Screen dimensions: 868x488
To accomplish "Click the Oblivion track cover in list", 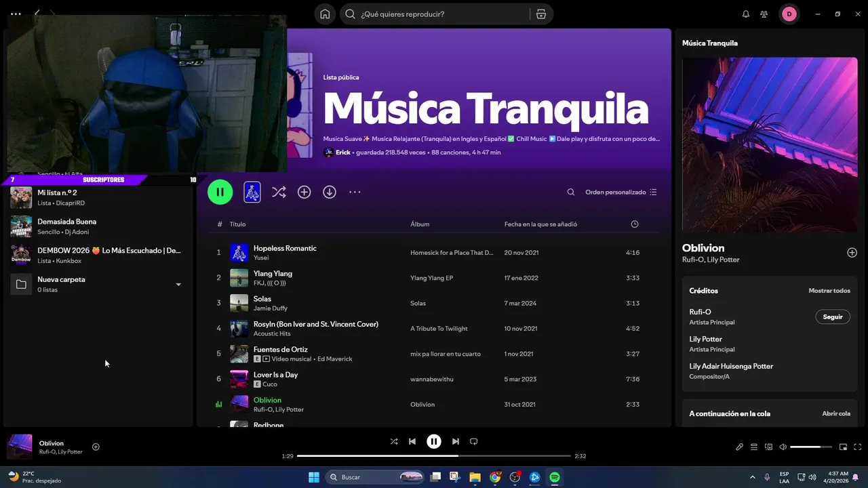I will 239,404.
